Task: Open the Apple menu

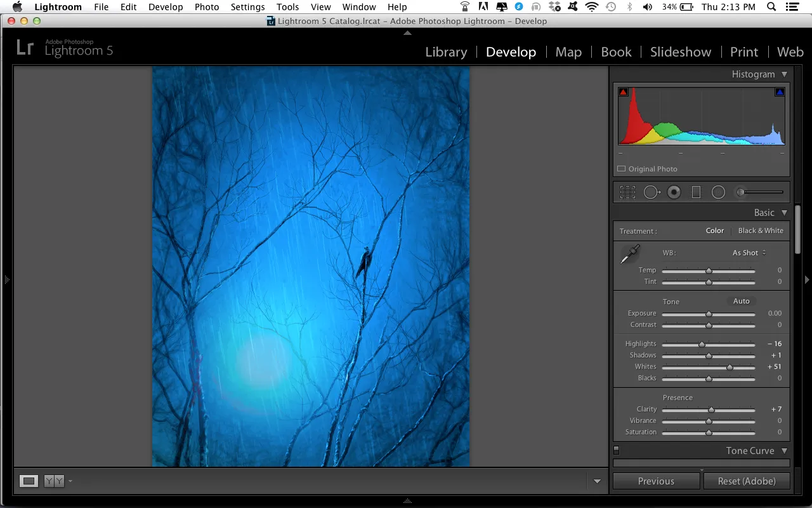Action: 17,7
